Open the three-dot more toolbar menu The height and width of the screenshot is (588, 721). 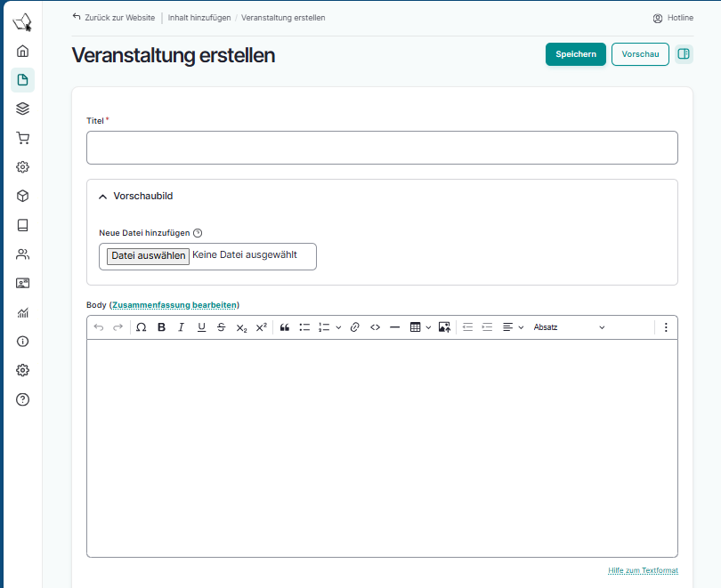coord(665,327)
